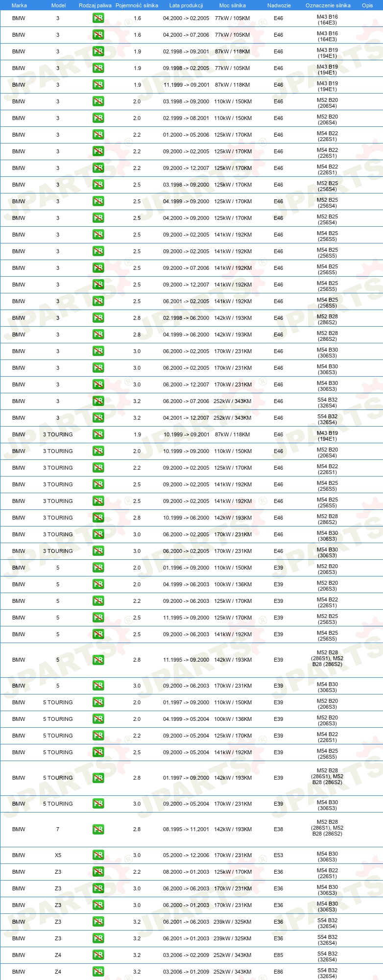The height and width of the screenshot is (980, 383).
Task: Select the E85 body code cell
Action: (278, 955)
